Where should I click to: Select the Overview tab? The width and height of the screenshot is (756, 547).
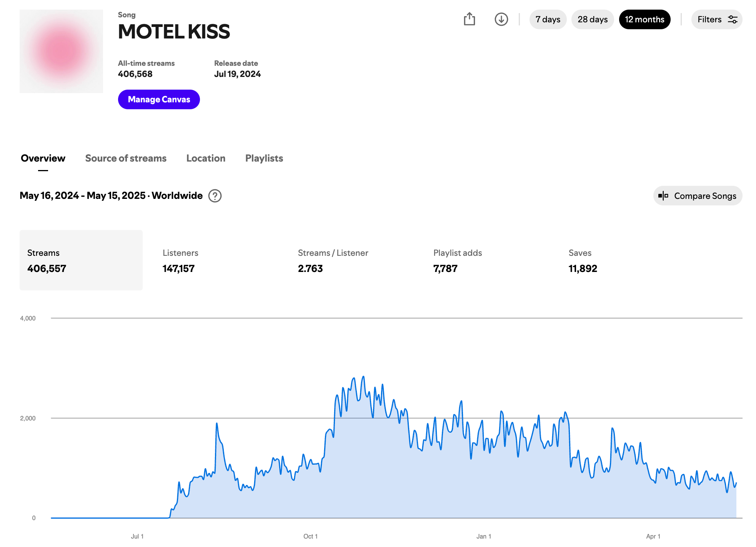(43, 158)
